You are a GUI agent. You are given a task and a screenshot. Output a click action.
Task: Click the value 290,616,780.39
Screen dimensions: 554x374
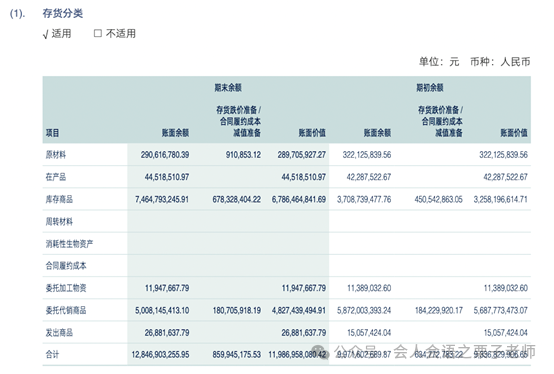165,155
